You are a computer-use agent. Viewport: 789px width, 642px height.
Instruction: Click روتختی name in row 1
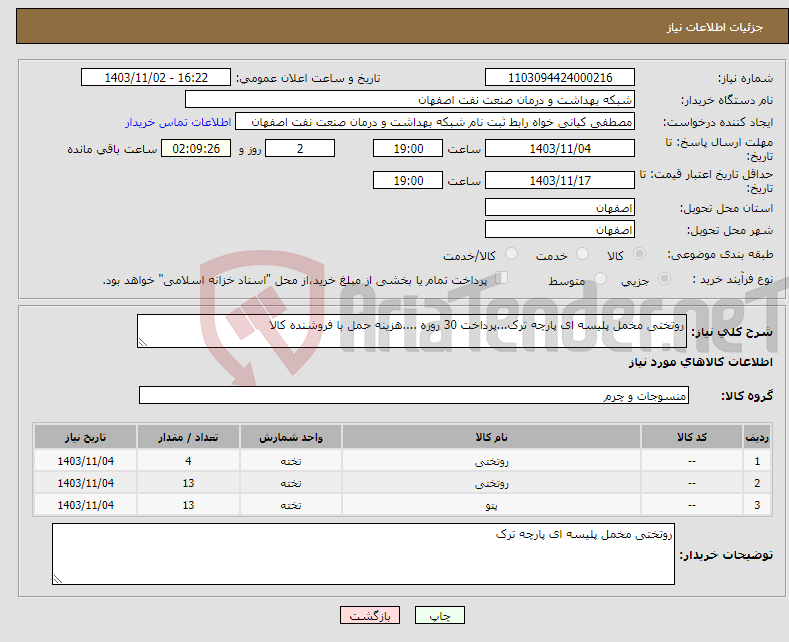491,461
